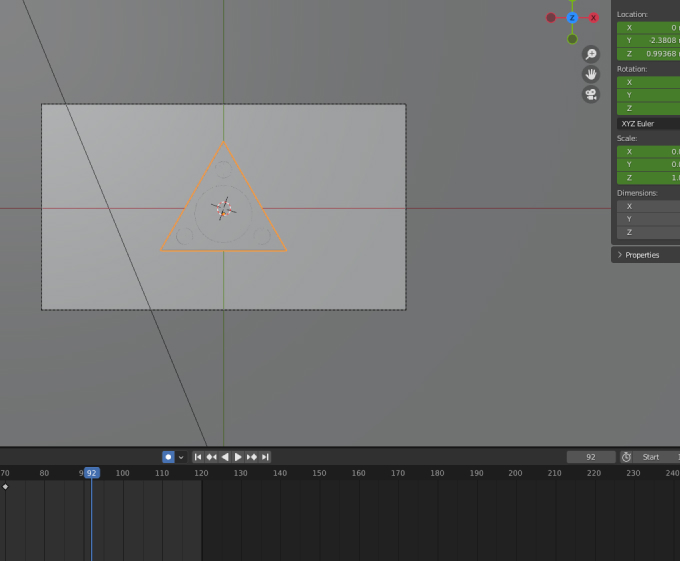Viewport: 680px width, 561px height.
Task: Click the Dimensions Z field
Action: (648, 232)
